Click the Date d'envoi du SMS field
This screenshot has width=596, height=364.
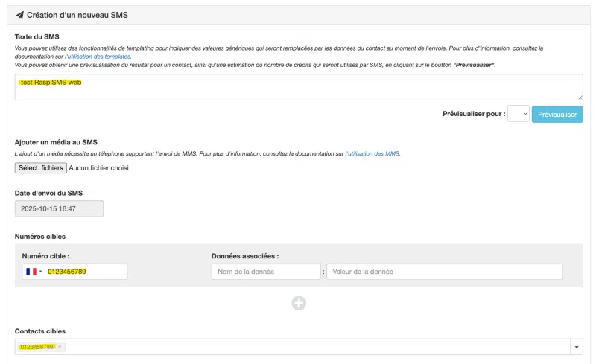coord(59,208)
